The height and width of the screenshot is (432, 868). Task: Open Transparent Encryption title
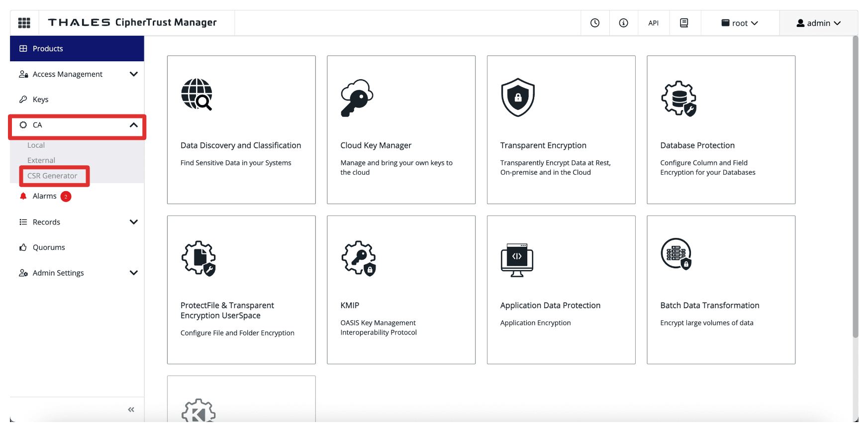click(x=543, y=145)
